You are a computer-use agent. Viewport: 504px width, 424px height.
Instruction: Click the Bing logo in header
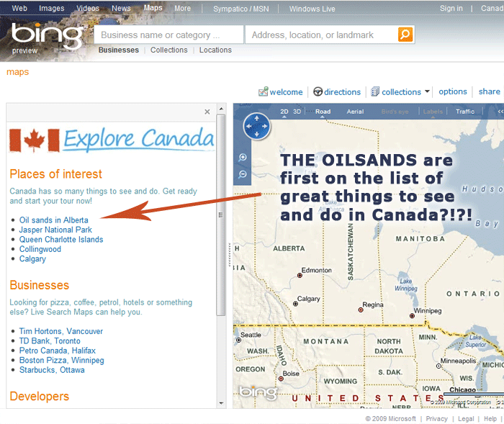tap(47, 35)
